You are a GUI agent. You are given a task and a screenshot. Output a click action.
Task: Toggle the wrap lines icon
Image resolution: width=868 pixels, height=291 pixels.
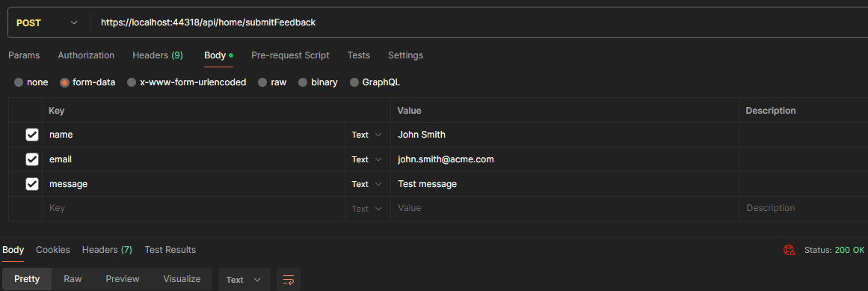coord(289,280)
